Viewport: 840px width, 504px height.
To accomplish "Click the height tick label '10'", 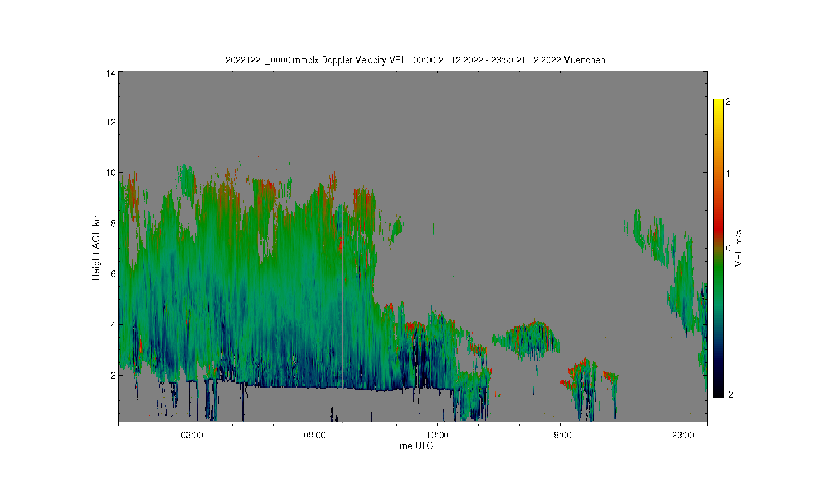I will (111, 172).
